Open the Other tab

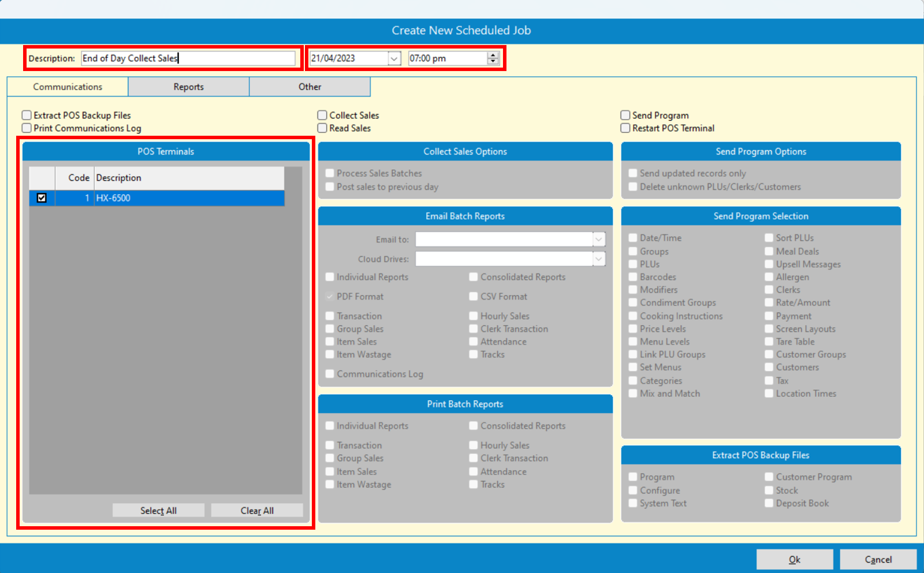click(310, 87)
